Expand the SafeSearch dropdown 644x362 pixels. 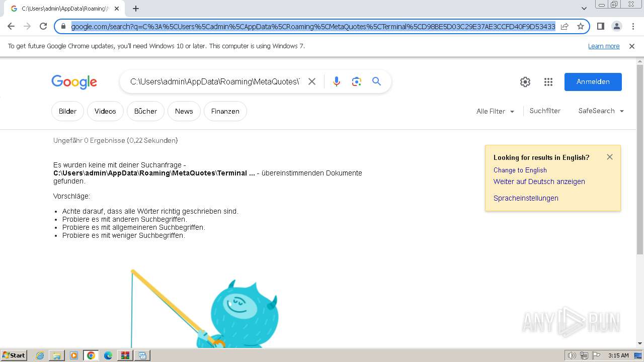click(x=601, y=111)
